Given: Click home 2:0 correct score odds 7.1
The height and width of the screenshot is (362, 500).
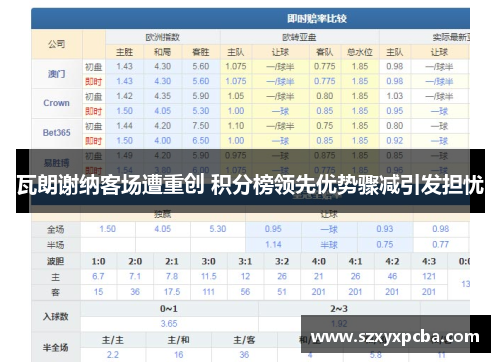Looking at the screenshot, I should [x=135, y=276].
